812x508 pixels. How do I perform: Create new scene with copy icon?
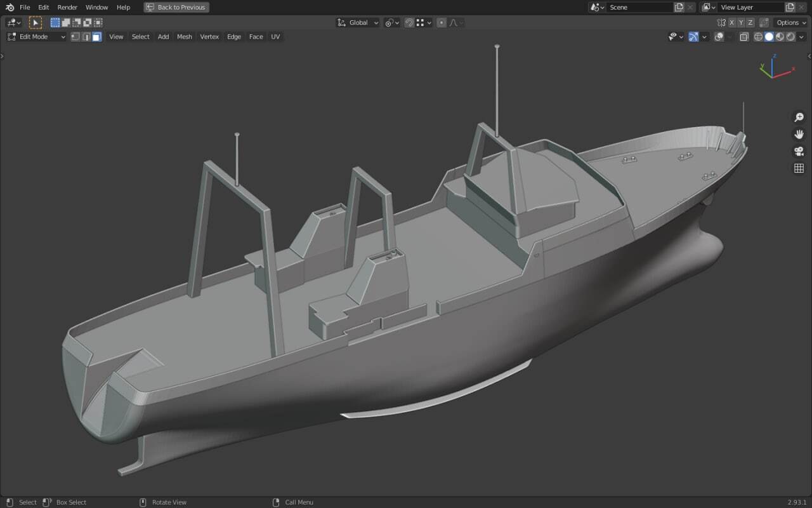(679, 7)
